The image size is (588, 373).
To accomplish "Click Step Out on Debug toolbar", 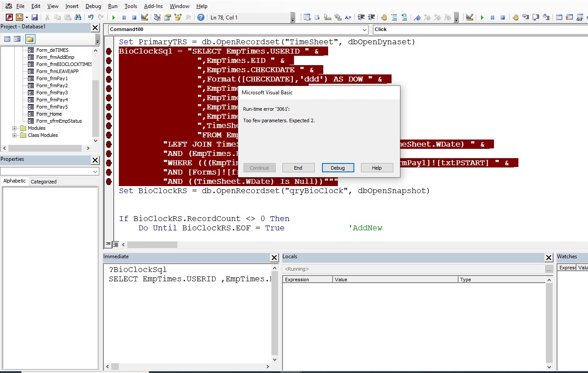I will click(546, 17).
